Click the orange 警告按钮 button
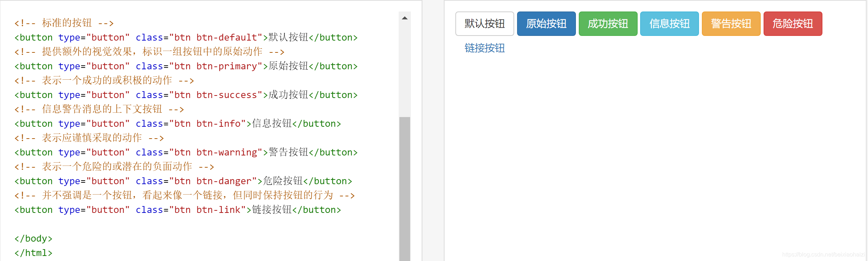Screen dimensions: 868x261 point(731,24)
